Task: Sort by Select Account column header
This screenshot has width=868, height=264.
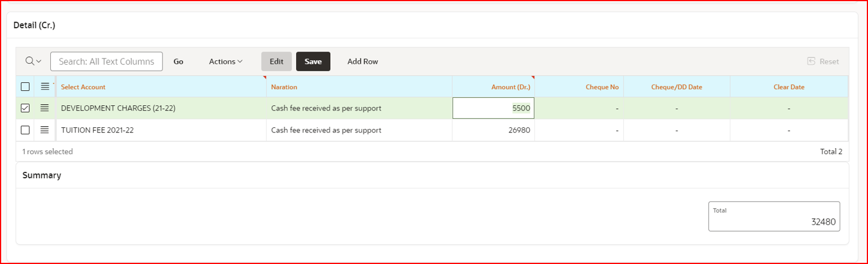Action: coord(83,87)
